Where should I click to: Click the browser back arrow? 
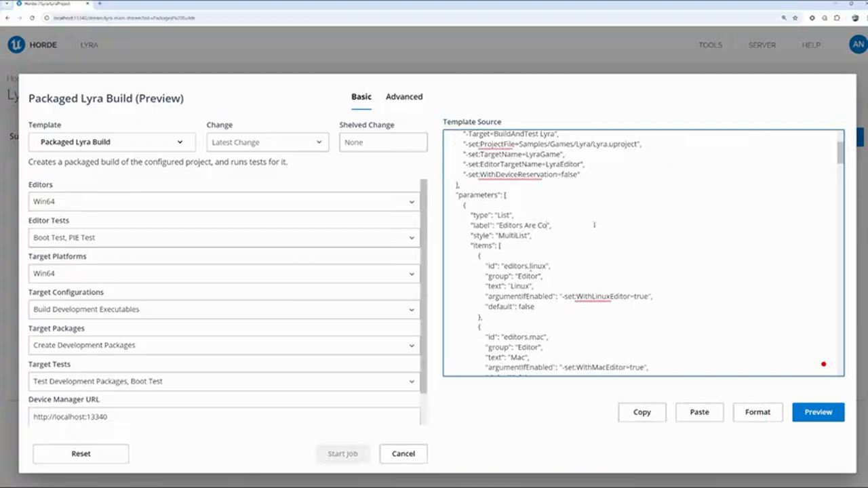tap(7, 18)
